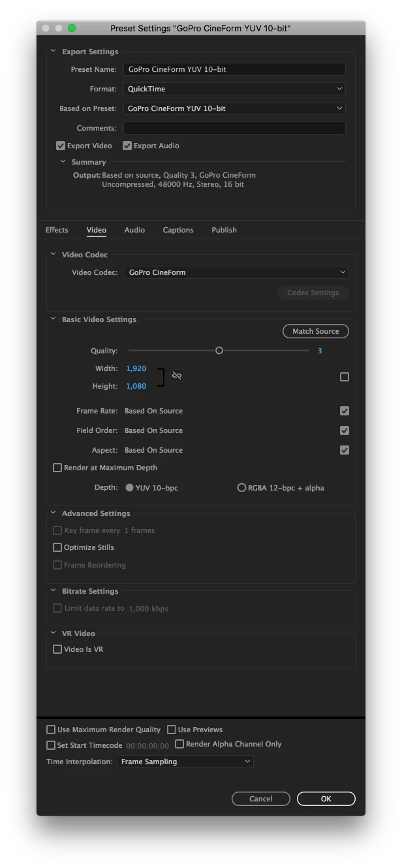The width and height of the screenshot is (402, 868).
Task: Check the Video Is VR option
Action: coord(57,649)
